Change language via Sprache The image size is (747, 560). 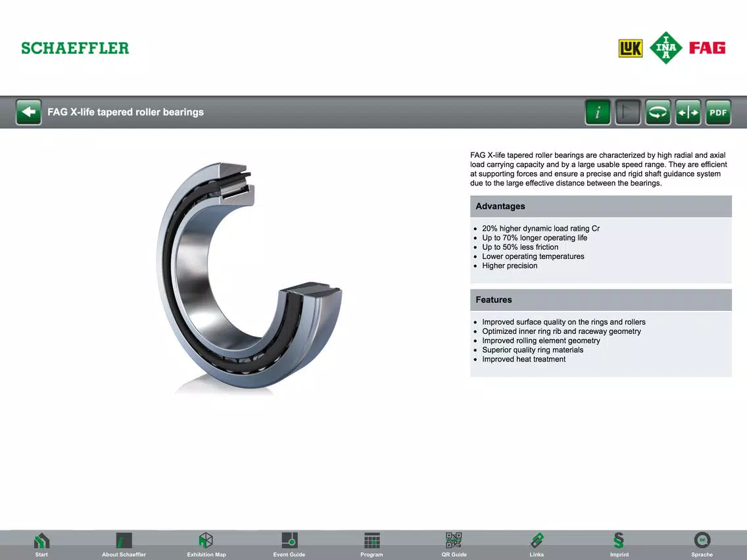click(x=702, y=545)
